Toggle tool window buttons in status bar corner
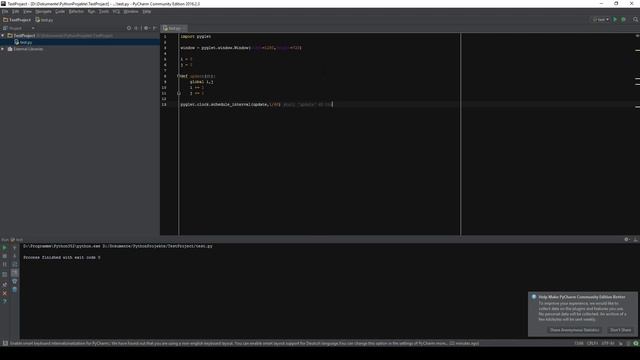Screen dimensions: 640x360 tap(5, 343)
